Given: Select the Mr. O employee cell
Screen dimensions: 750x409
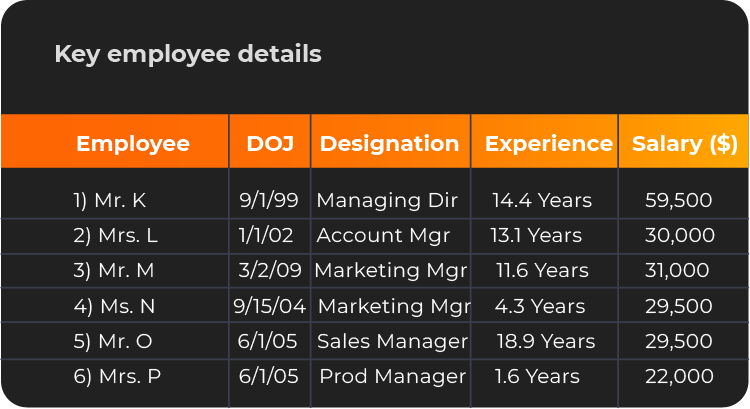Looking at the screenshot, I should coord(112,342).
